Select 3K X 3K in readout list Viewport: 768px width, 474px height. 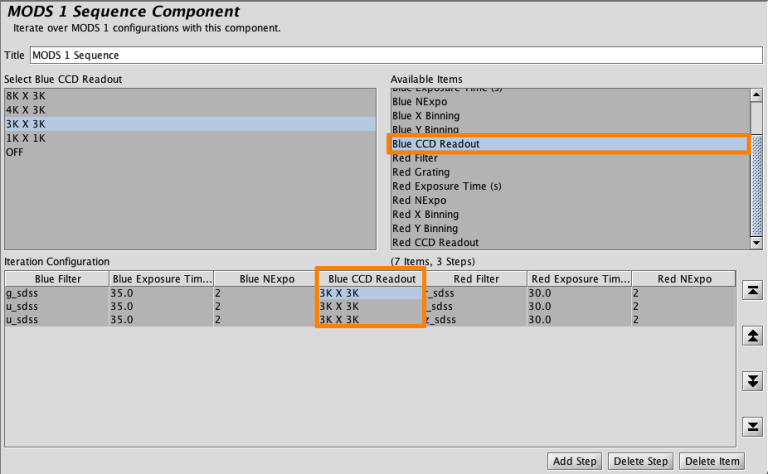[191, 124]
